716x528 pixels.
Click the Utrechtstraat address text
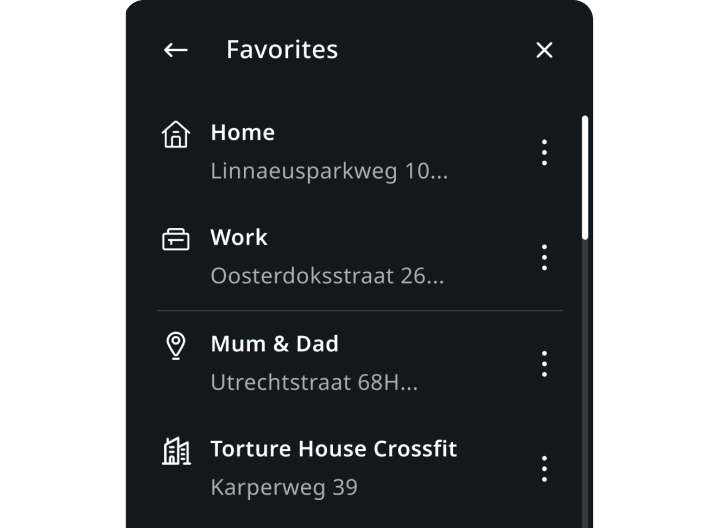coord(314,382)
